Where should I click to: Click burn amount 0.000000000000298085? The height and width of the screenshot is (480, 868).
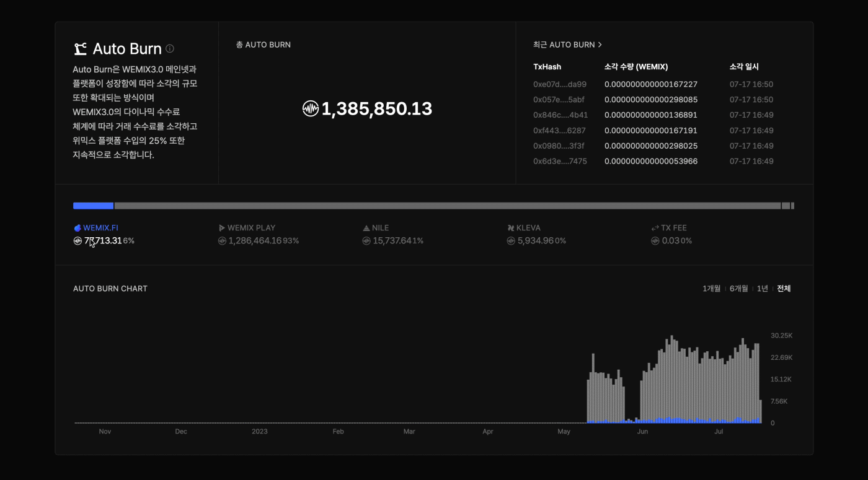651,100
